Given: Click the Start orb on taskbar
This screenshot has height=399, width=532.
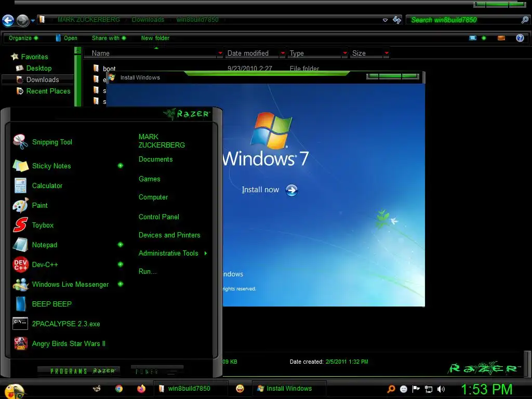Looking at the screenshot, I should (14, 391).
